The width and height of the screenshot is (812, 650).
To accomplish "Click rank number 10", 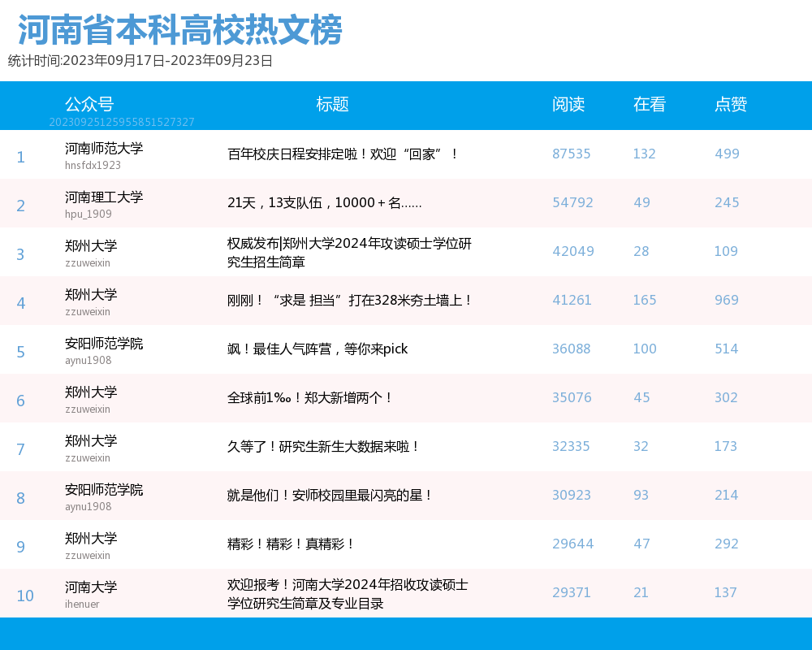I will [25, 596].
